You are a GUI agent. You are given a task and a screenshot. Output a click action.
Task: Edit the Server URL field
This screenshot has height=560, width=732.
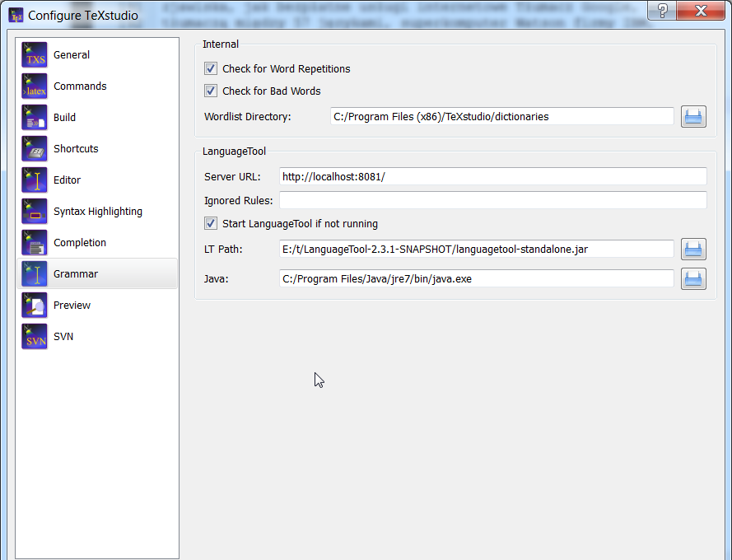click(x=493, y=176)
